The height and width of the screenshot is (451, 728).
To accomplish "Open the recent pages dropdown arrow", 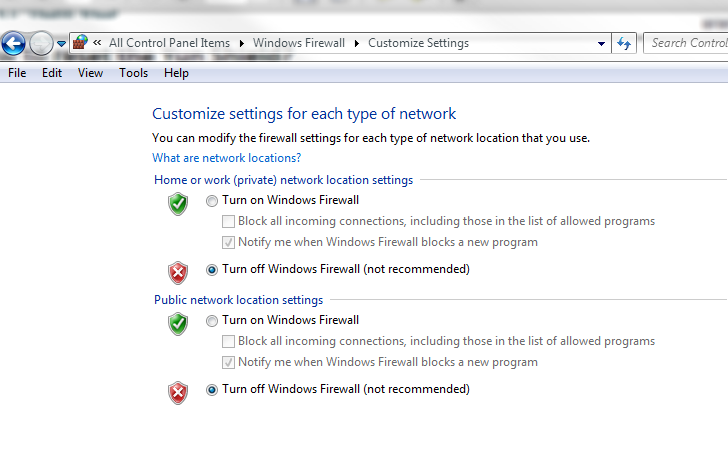I will click(x=61, y=44).
